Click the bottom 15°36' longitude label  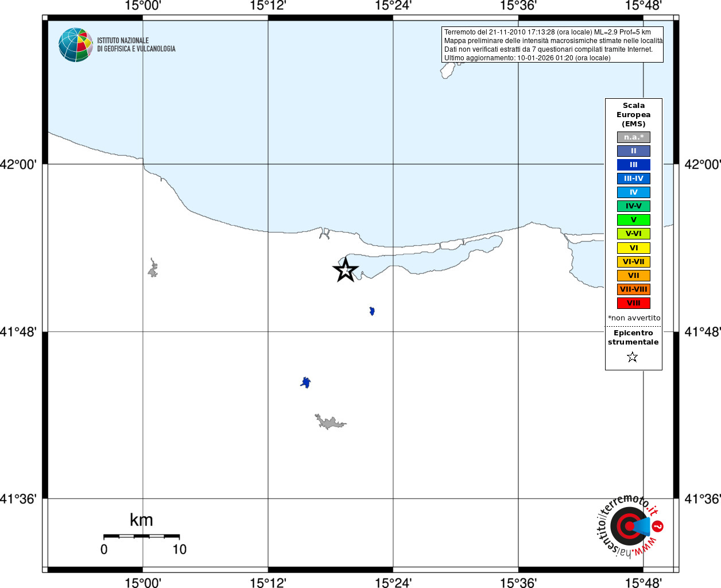pyautogui.click(x=518, y=583)
